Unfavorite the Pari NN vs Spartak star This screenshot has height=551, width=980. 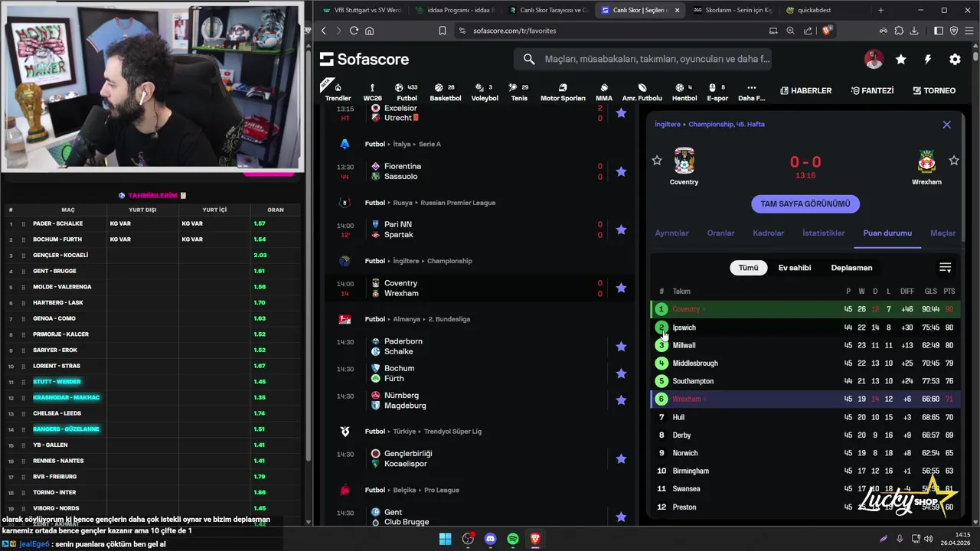(x=621, y=230)
